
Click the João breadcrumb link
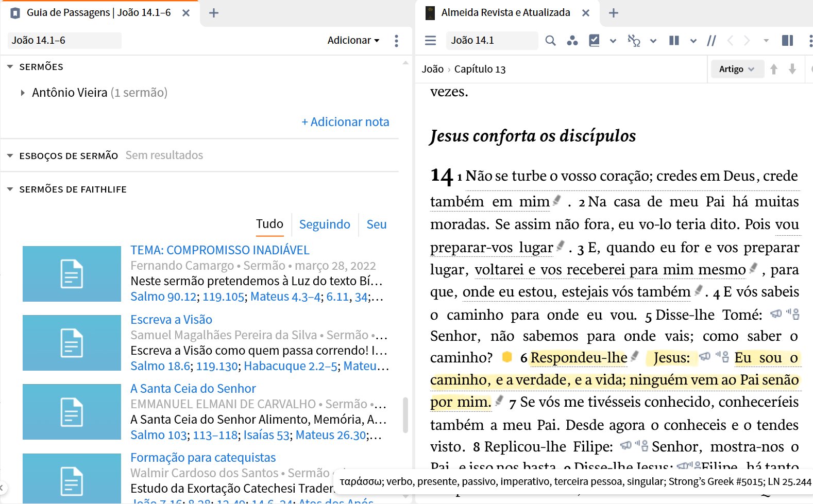click(x=433, y=69)
